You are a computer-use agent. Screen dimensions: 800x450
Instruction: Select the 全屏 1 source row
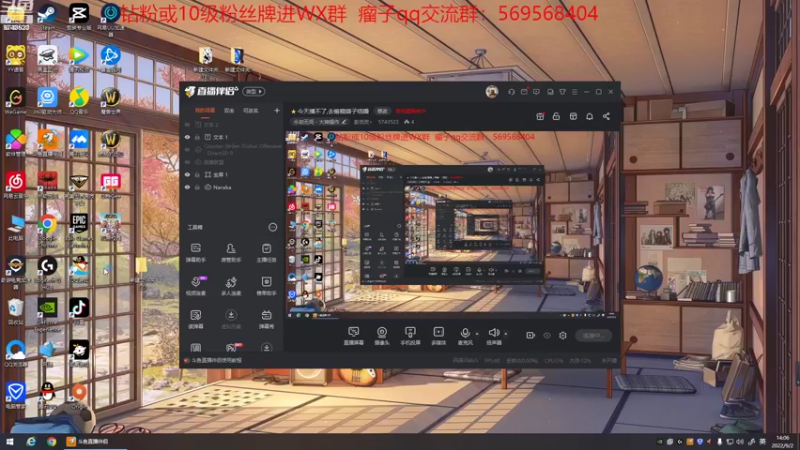point(233,174)
